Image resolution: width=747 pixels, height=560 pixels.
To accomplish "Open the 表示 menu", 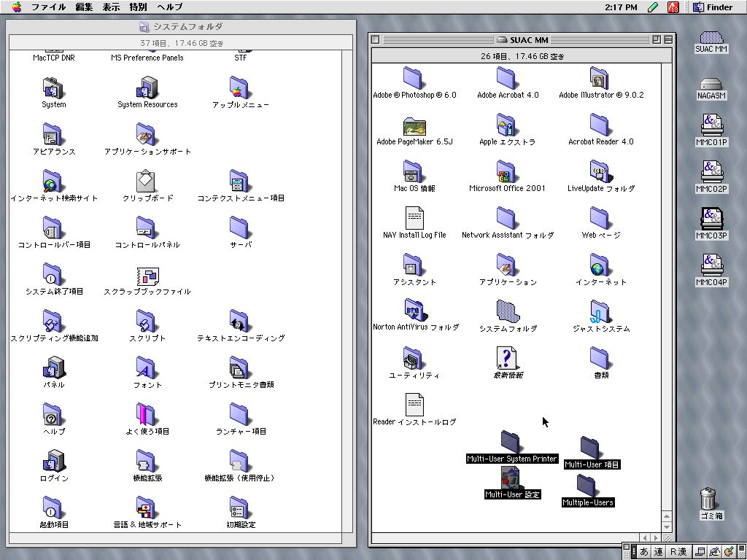I will click(111, 7).
